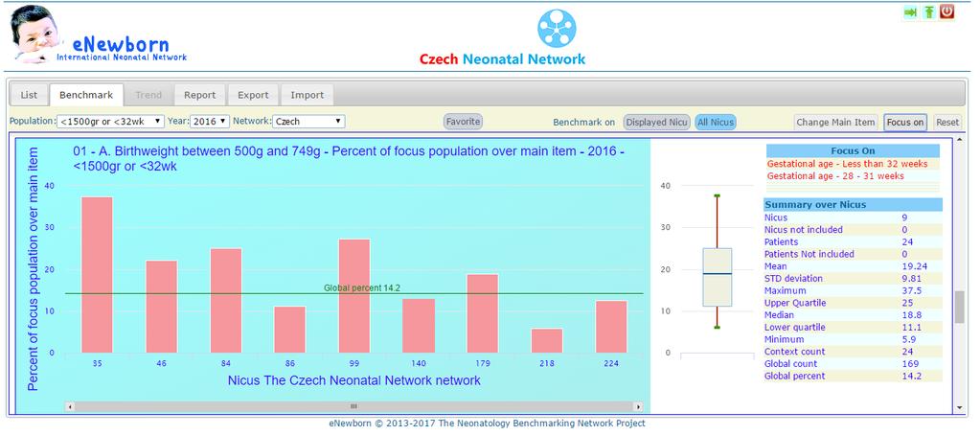Click the Czech Neonatal Network circular logo
This screenshot has width=980, height=435.
(x=557, y=28)
